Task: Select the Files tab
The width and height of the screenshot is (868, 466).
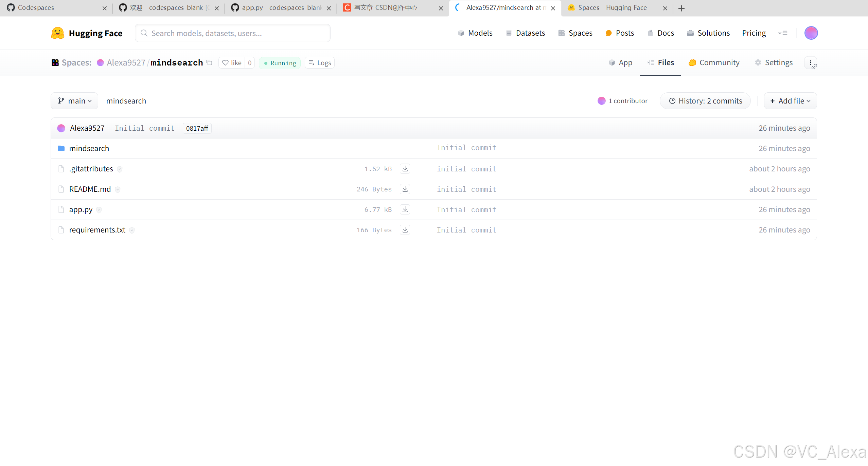Action: tap(660, 62)
